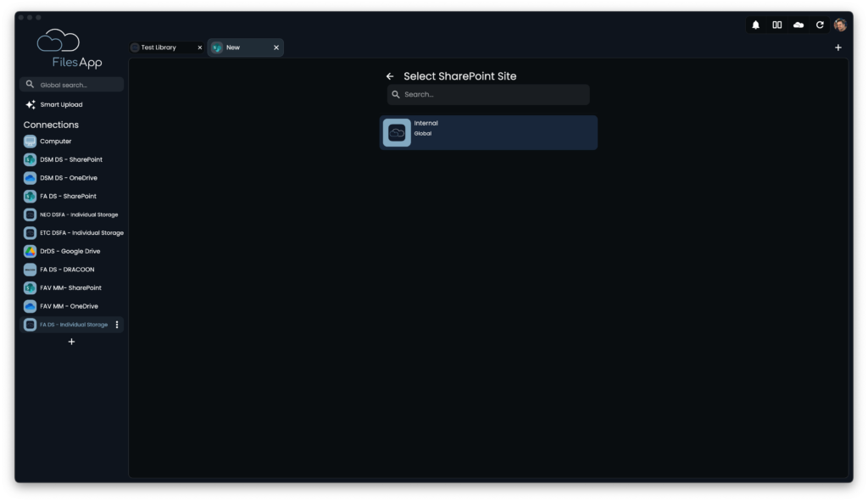This screenshot has height=501, width=868.
Task: Click the DSM DS - SharePoint icon
Action: [x=30, y=159]
